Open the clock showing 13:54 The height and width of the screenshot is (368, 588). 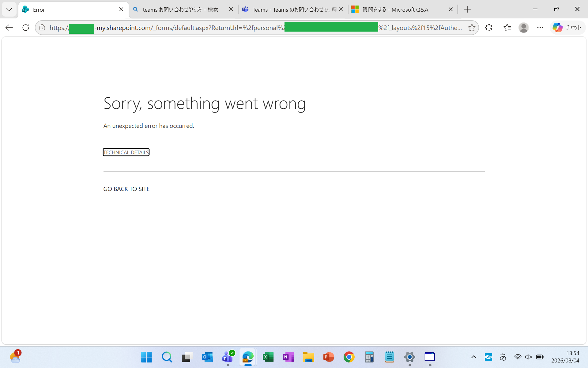pyautogui.click(x=565, y=357)
